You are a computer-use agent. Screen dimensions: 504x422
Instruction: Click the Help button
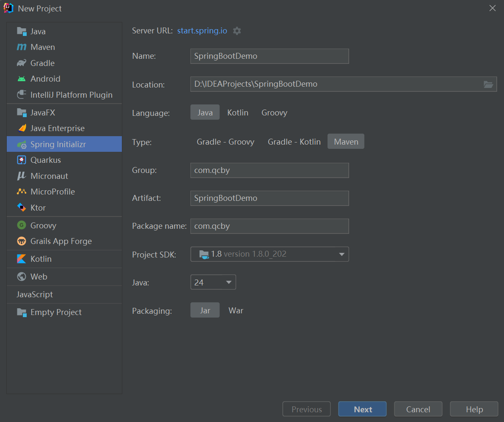click(x=474, y=409)
